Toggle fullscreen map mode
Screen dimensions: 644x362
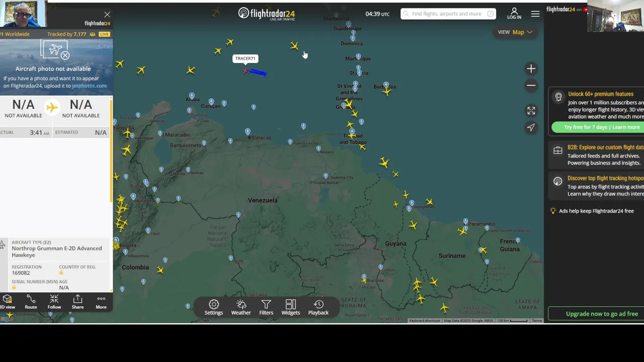(531, 111)
